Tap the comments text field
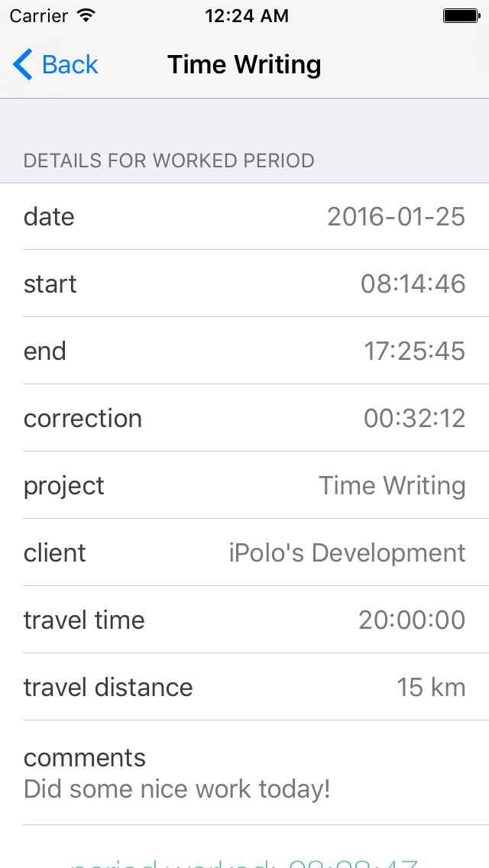The height and width of the screenshot is (868, 489). [176, 789]
